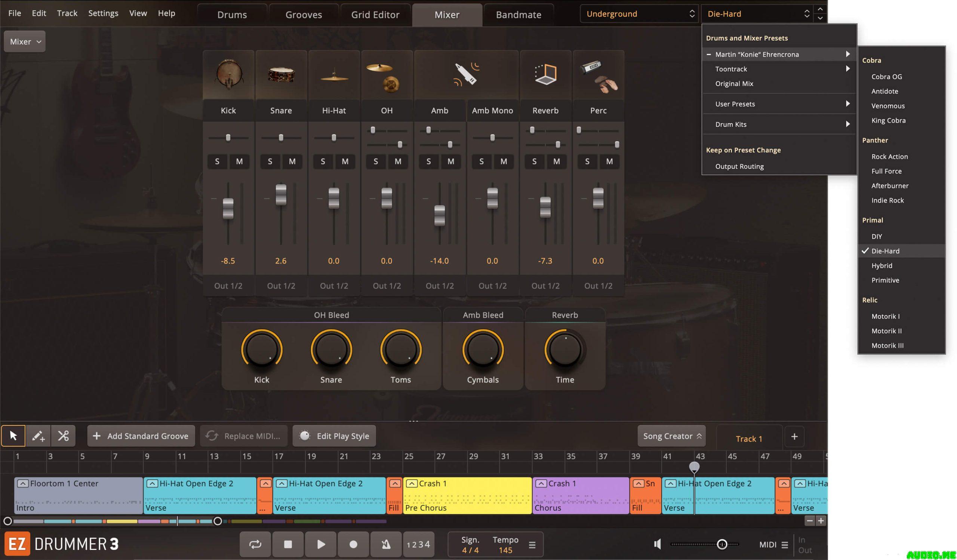The width and height of the screenshot is (957, 560).
Task: Select Output Routing option
Action: click(x=779, y=166)
